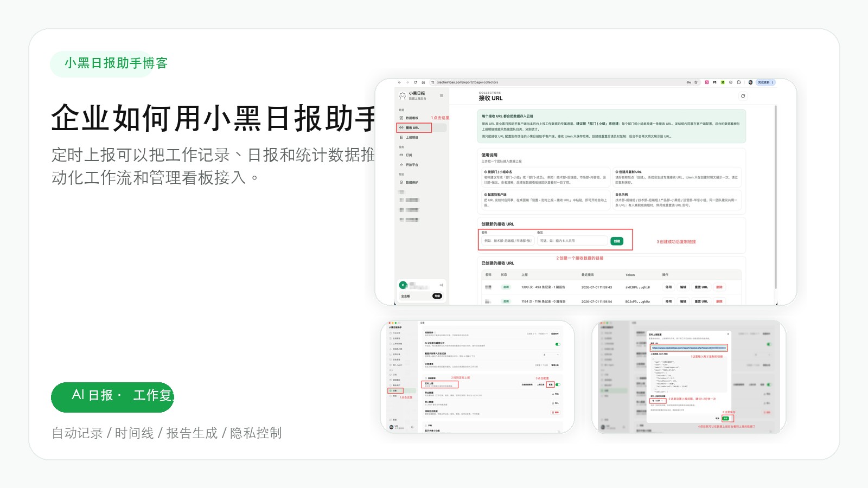Click 配置 button for 定时上报
This screenshot has height=488, width=868.
(x=550, y=384)
